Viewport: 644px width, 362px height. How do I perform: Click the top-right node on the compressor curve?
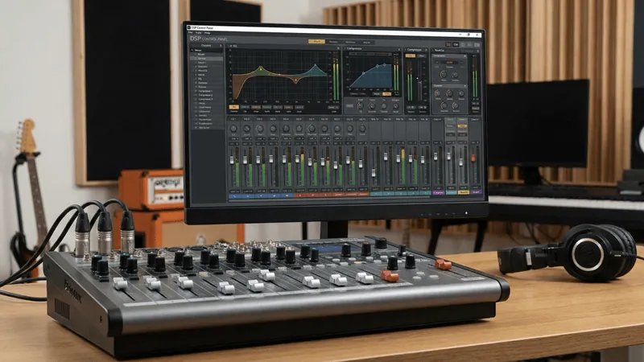click(385, 64)
